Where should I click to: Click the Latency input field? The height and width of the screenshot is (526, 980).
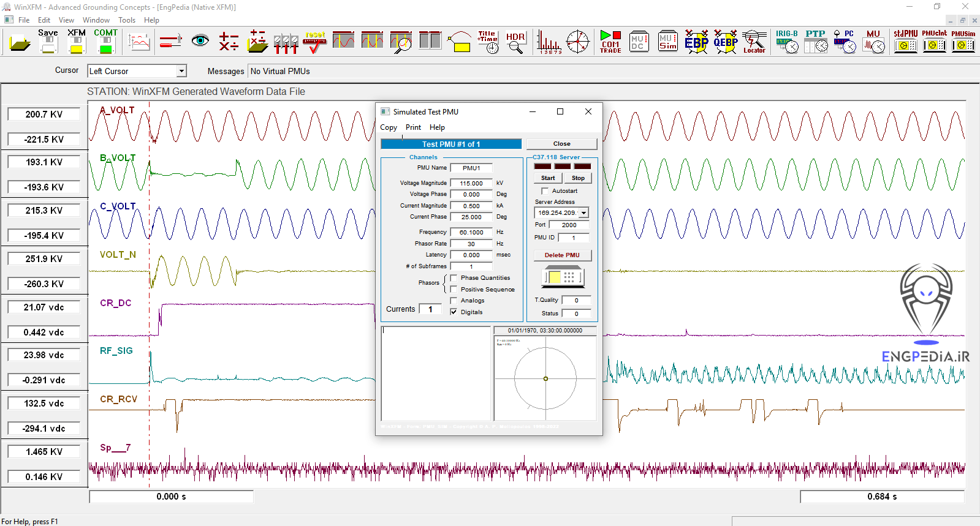coord(471,255)
